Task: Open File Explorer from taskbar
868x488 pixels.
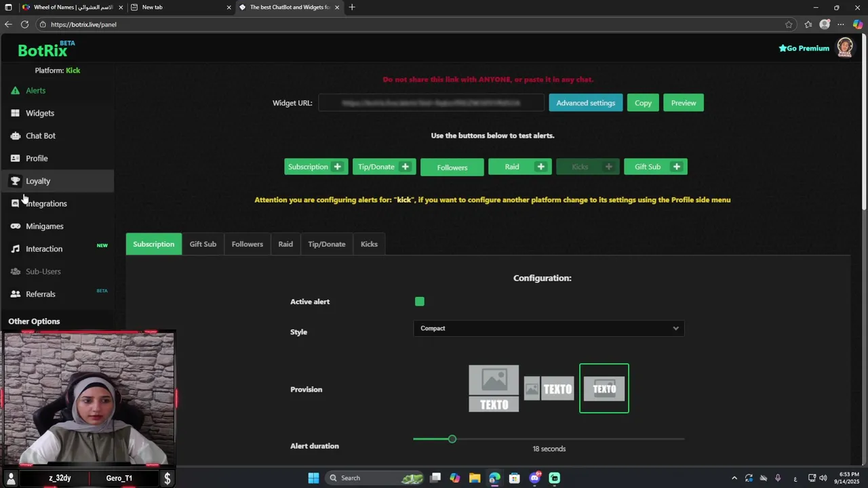Action: (x=475, y=478)
